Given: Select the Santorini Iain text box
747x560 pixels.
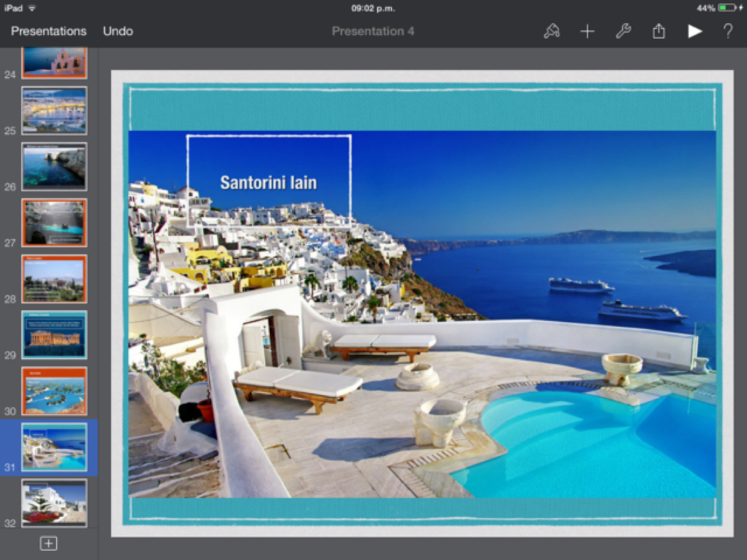Looking at the screenshot, I should pyautogui.click(x=268, y=183).
